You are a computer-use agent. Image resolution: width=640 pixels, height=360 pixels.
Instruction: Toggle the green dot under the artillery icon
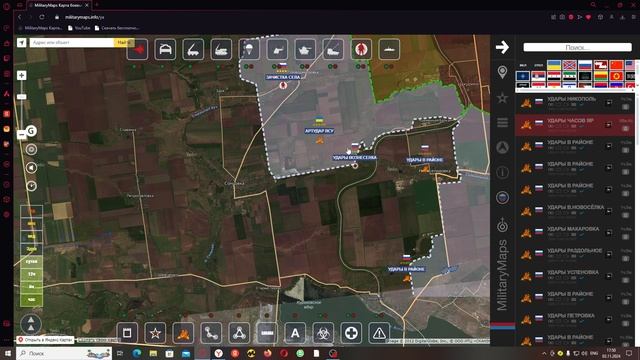pyautogui.click(x=330, y=66)
